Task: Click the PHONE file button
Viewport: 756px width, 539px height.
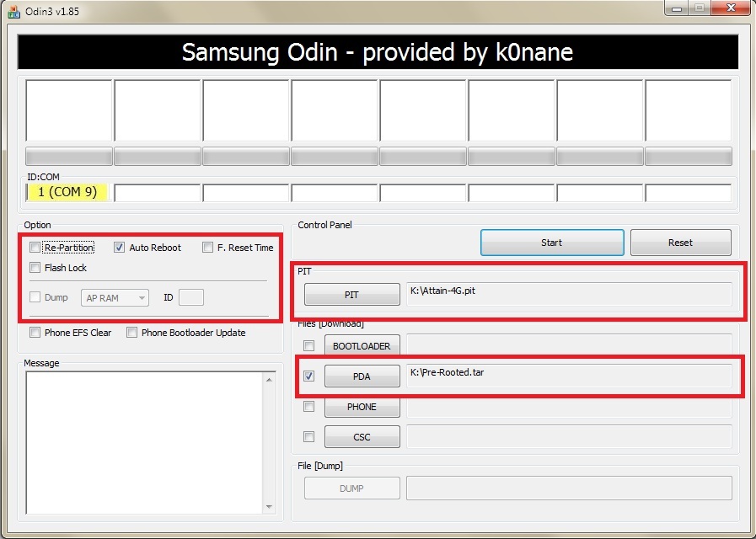Action: (361, 407)
